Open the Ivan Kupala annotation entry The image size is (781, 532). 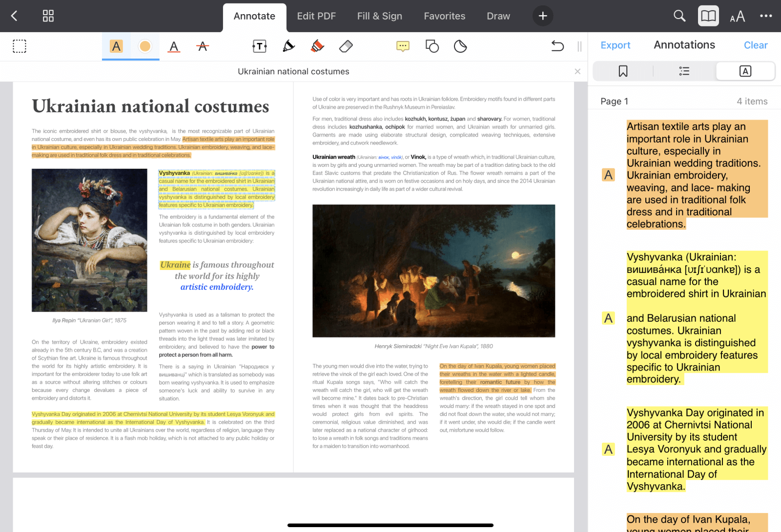coord(697,523)
